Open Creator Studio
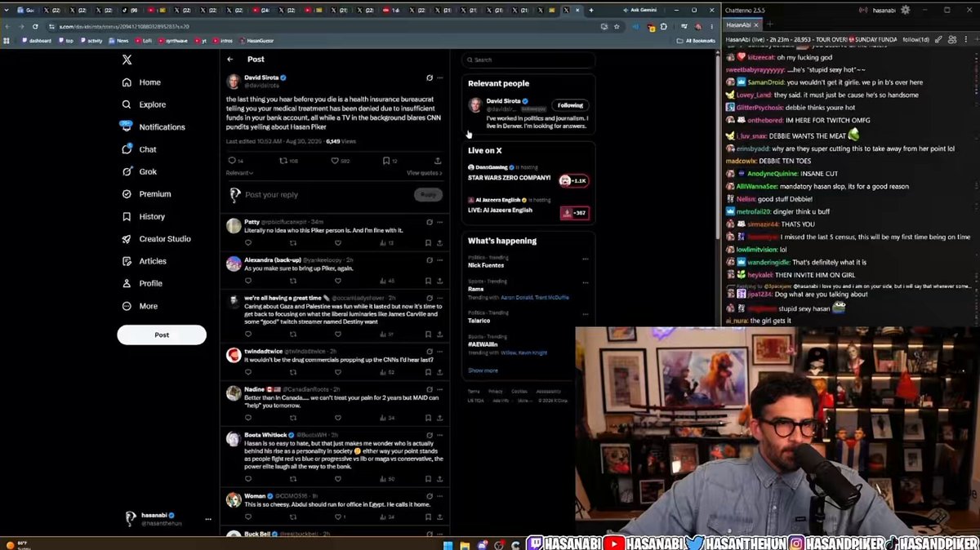 (156, 238)
